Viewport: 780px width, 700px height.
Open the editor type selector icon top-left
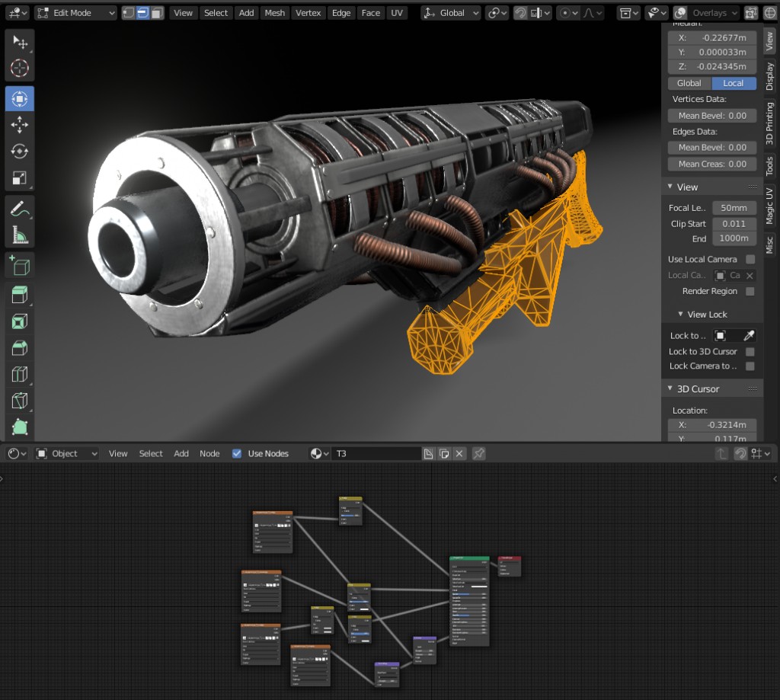[15, 12]
